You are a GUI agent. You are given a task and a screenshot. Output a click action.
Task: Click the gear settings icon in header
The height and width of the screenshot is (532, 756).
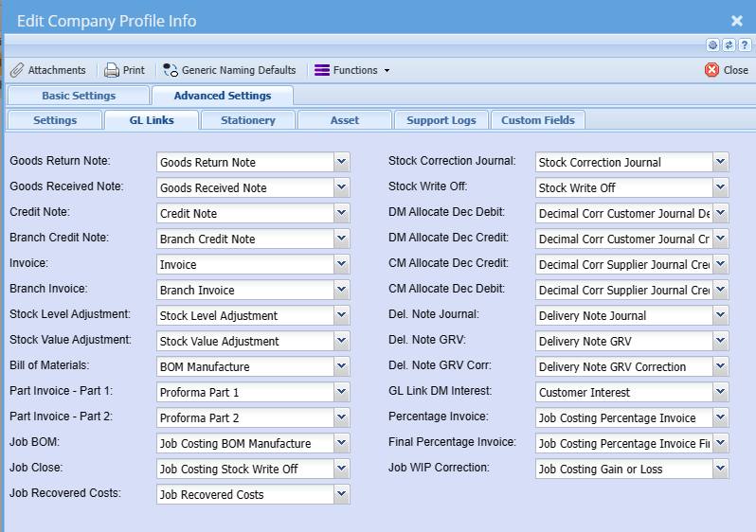tap(712, 44)
